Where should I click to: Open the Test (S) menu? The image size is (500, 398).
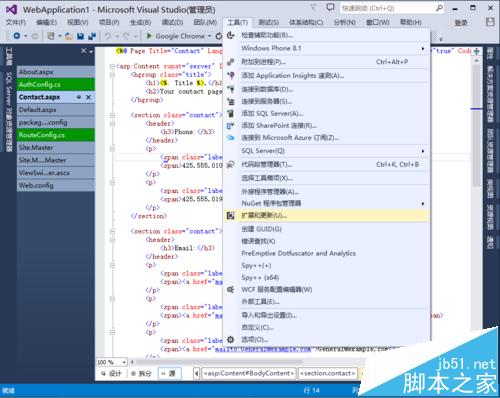tap(269, 22)
